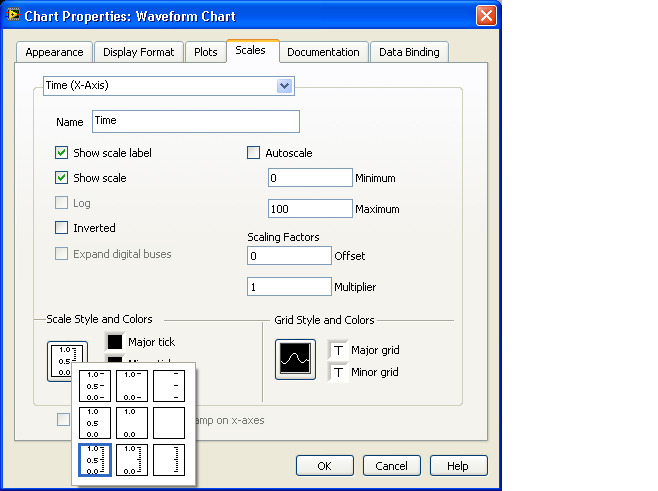
Task: Click the Major tick color swatch
Action: [115, 342]
